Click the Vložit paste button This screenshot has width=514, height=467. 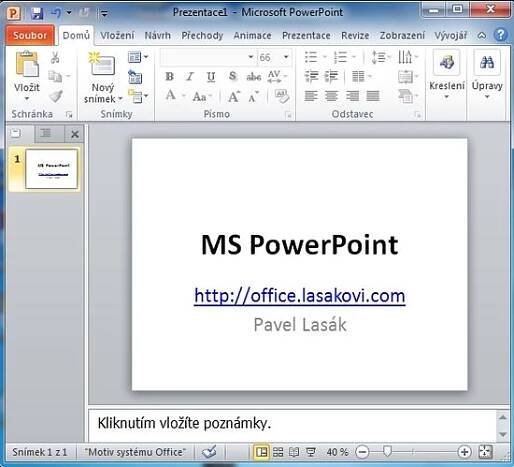click(x=27, y=76)
